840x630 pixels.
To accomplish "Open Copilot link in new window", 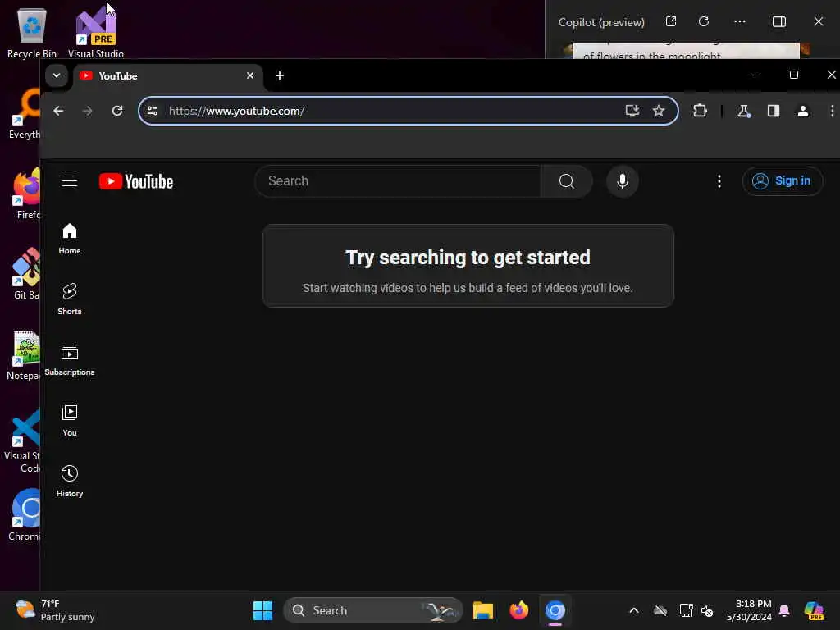I will click(671, 21).
